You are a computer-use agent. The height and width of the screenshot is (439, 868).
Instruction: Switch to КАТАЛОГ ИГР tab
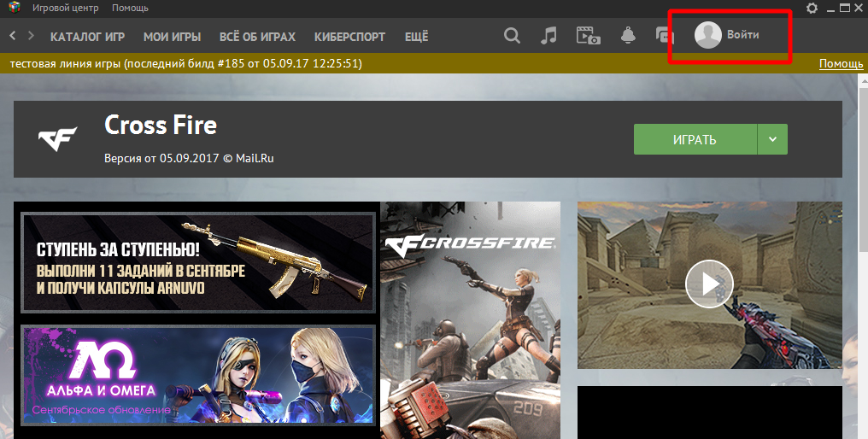pyautogui.click(x=87, y=37)
